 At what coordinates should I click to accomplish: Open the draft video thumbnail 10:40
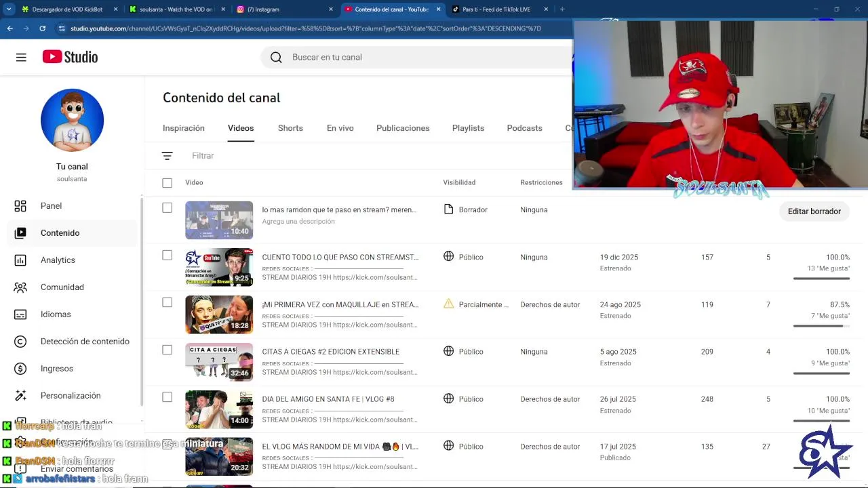pos(219,220)
